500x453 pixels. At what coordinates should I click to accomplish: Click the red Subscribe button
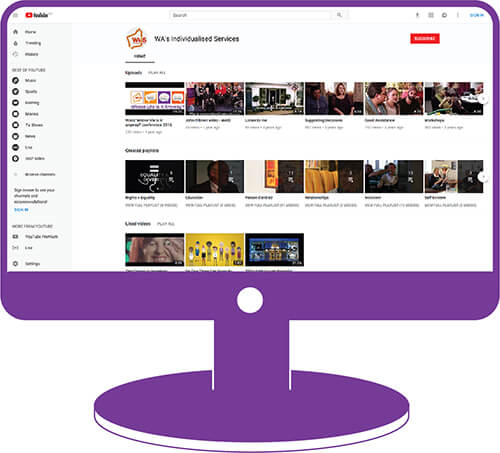point(425,39)
